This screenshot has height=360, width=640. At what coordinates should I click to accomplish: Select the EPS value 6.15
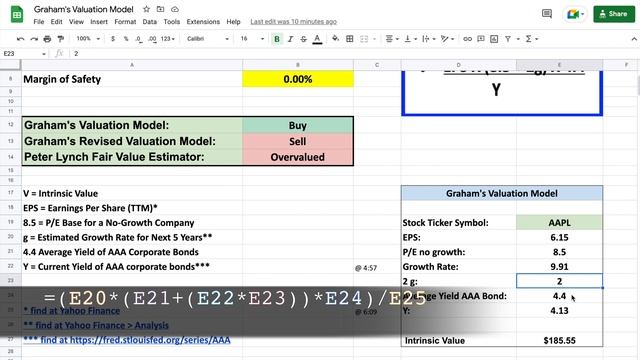click(559, 237)
